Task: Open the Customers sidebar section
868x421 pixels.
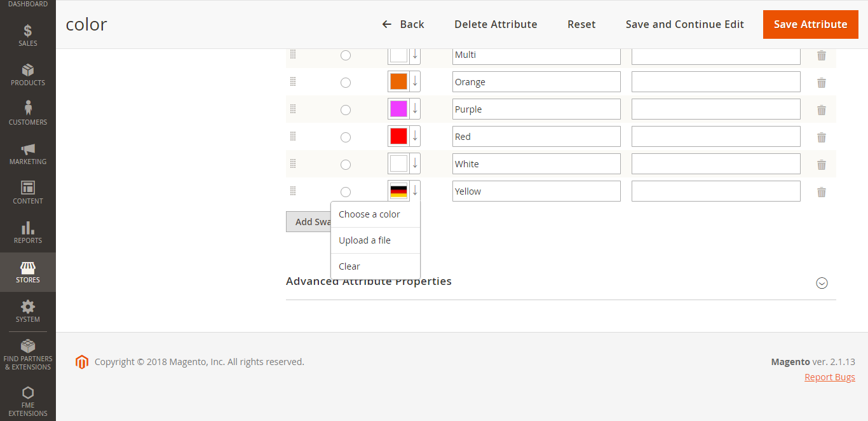Action: 28,114
